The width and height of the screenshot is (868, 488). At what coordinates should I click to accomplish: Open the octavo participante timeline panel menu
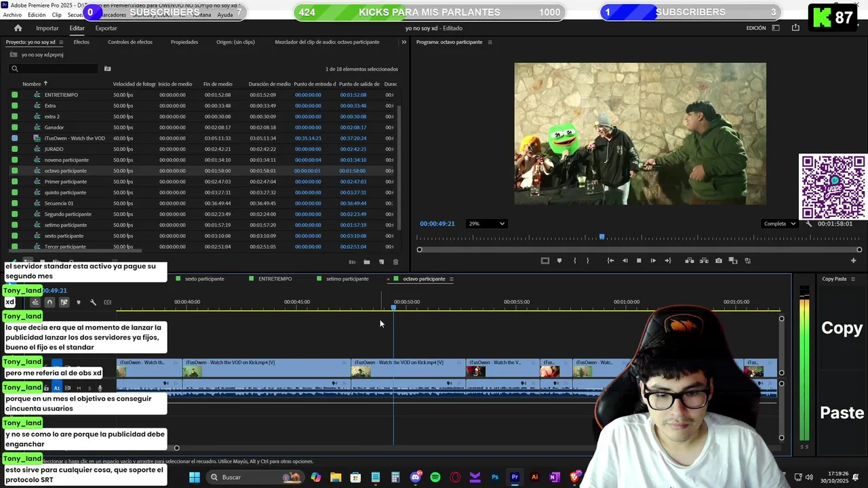click(451, 279)
